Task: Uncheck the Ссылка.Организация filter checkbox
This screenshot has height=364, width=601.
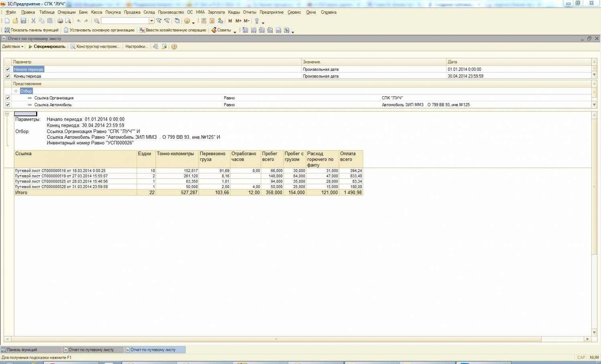Action: coord(8,98)
